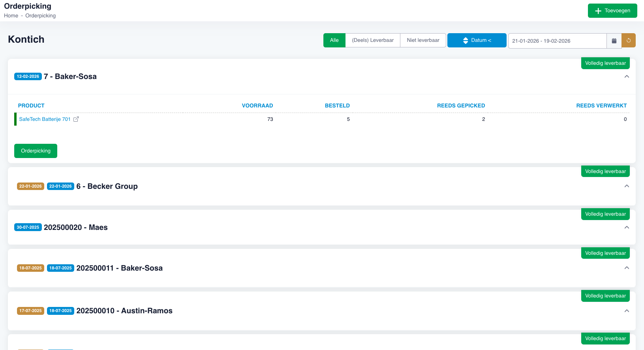
Task: Select the (Deels) Leverbaar filter
Action: click(x=372, y=40)
